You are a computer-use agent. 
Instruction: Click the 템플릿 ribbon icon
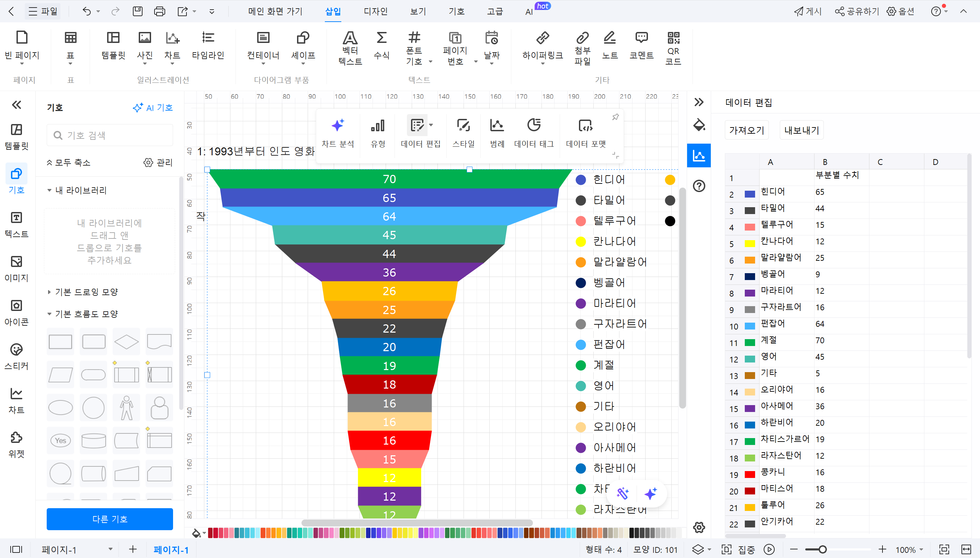coord(113,45)
